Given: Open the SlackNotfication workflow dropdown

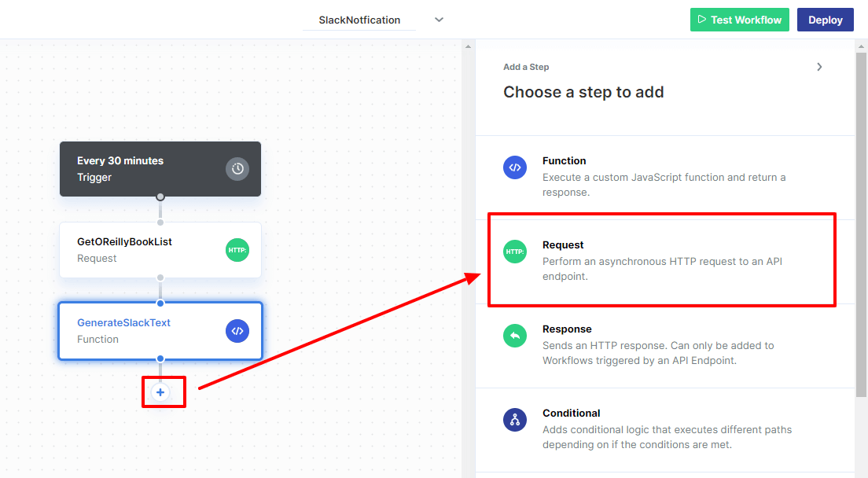Looking at the screenshot, I should (439, 20).
